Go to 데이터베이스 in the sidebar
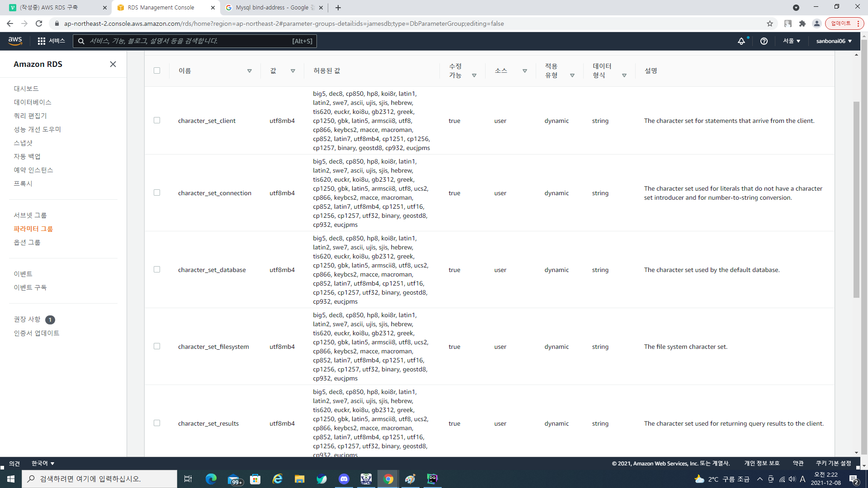 [33, 102]
